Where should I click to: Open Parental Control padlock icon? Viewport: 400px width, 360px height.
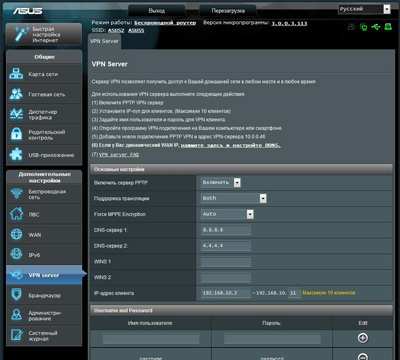[x=16, y=135]
